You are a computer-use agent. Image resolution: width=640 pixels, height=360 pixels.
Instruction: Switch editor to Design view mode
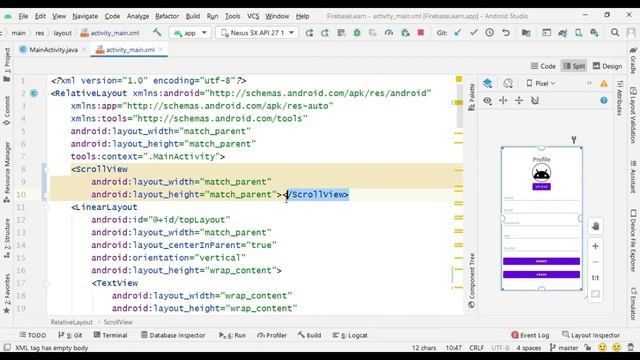tap(607, 66)
